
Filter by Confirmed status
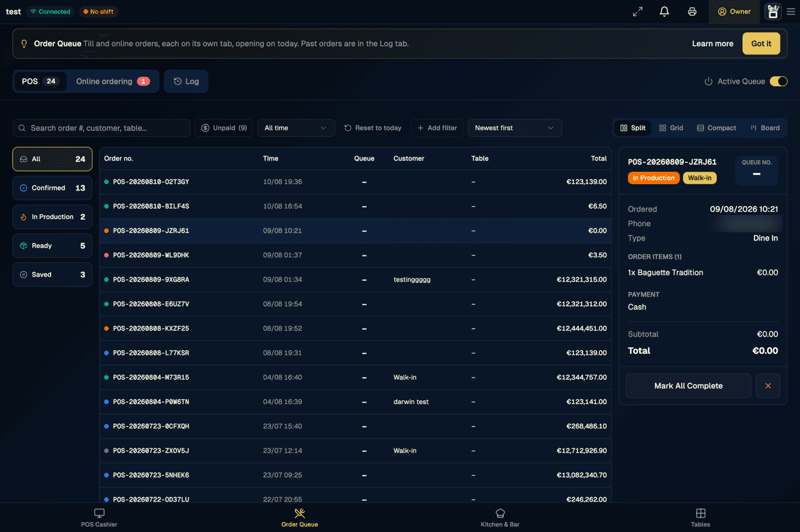[52, 188]
